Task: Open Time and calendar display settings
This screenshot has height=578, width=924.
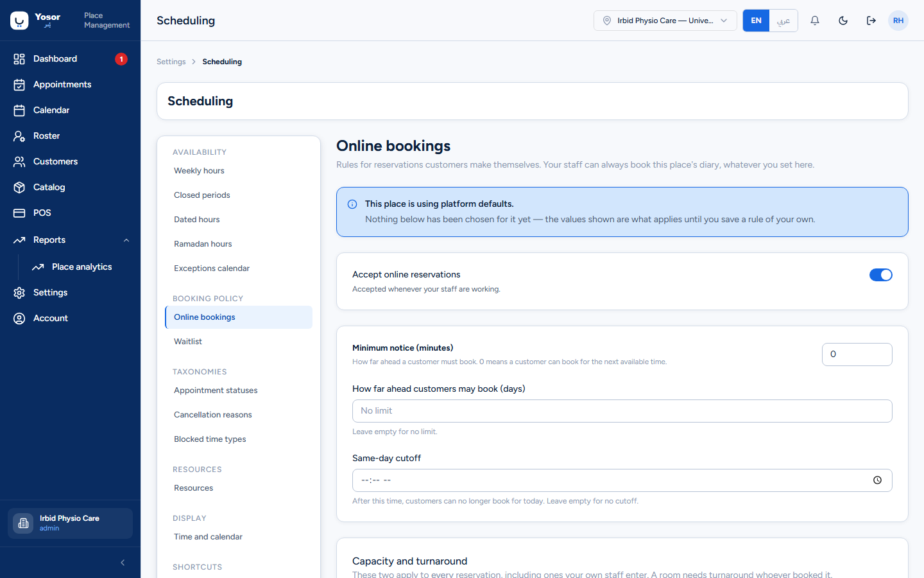Action: pyautogui.click(x=239, y=537)
